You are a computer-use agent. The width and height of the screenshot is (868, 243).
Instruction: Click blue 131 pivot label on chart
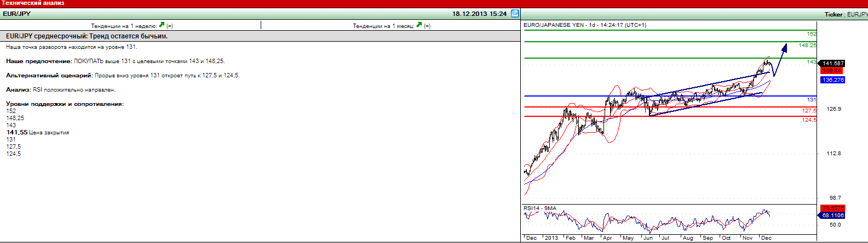[x=812, y=100]
